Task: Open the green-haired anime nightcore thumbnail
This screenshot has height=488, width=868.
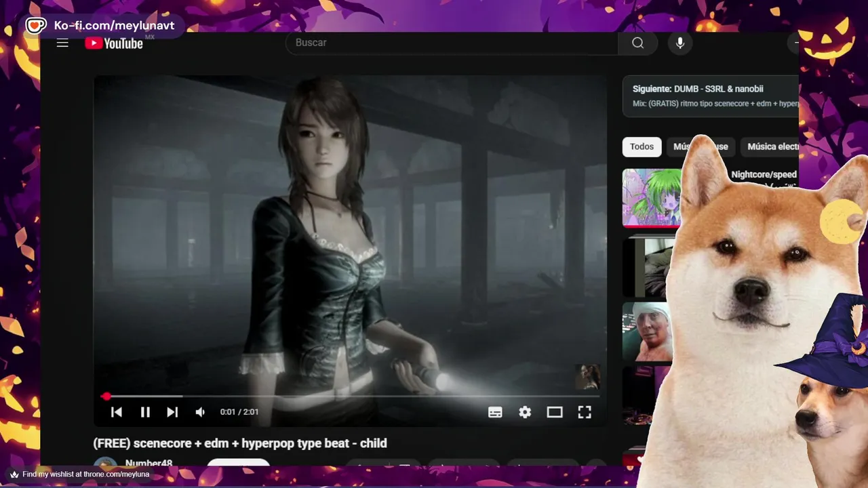Action: coord(652,198)
